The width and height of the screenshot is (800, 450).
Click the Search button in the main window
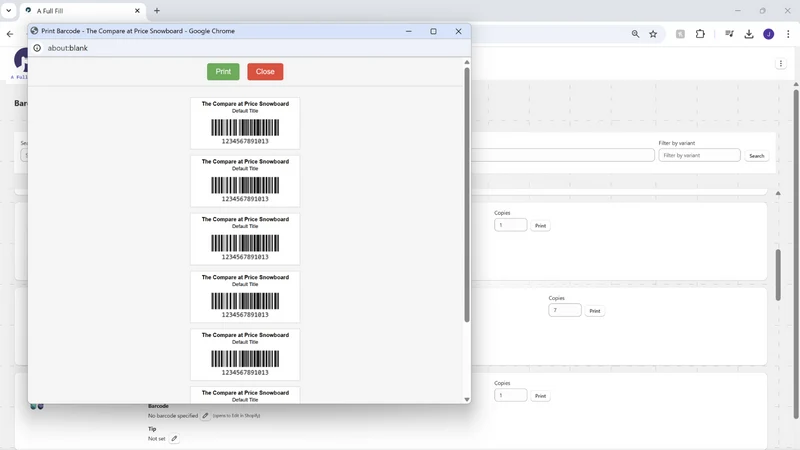pos(757,156)
